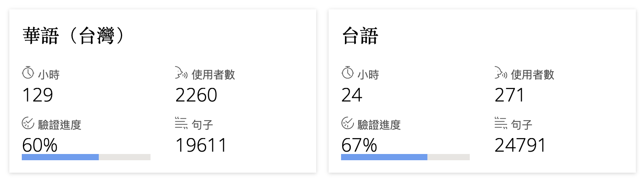Image resolution: width=644 pixels, height=182 pixels.
Task: Click the validation checkmark icon in 華語（台灣）card
Action: pyautogui.click(x=28, y=123)
